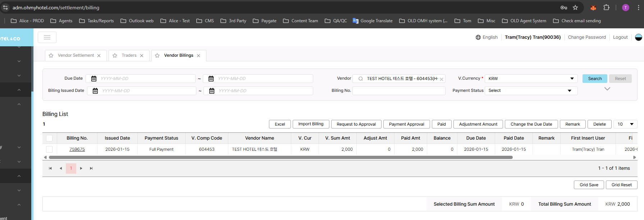This screenshot has height=220, width=644.
Task: Open the Tasks/Reports bookmark folder
Action: click(96, 21)
